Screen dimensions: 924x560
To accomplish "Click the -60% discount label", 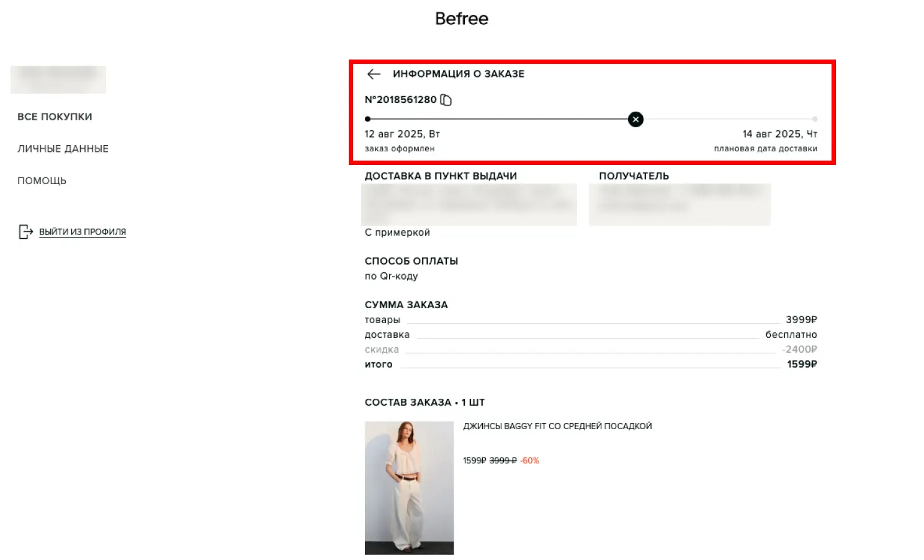I will (x=530, y=461).
